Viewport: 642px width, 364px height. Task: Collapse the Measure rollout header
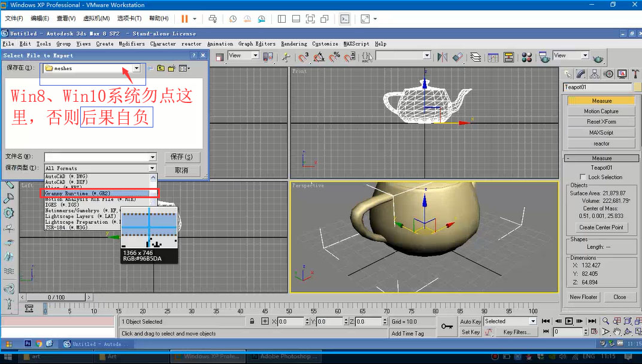(x=601, y=158)
